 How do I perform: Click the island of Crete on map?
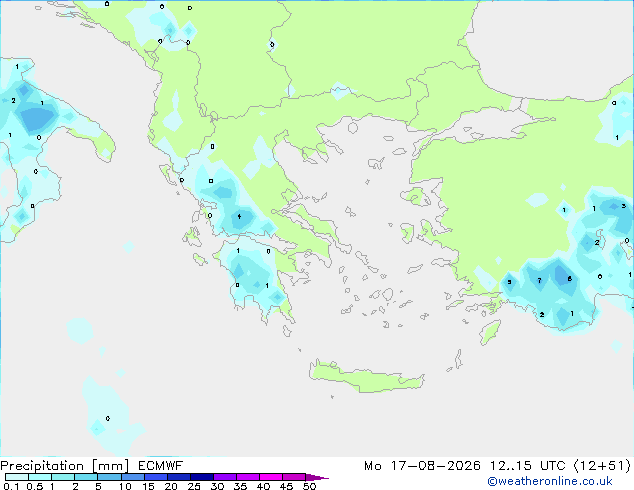(366, 377)
